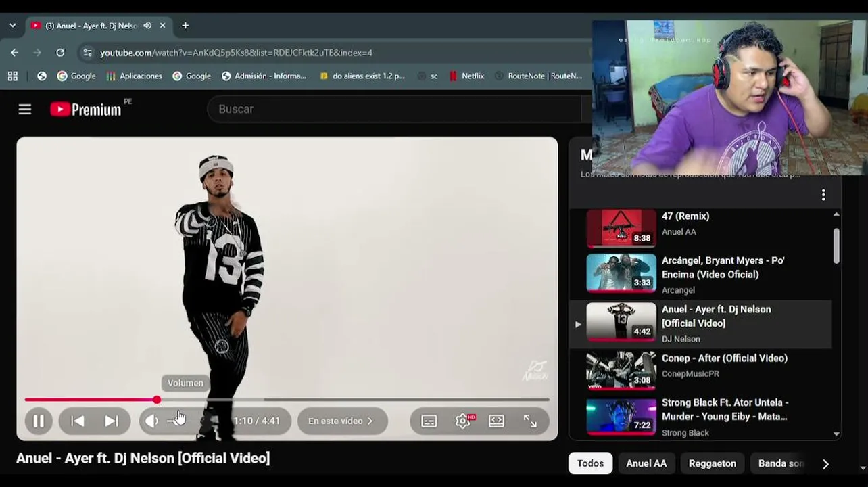Image resolution: width=868 pixels, height=487 pixels.
Task: Reload the current page
Action: click(x=60, y=53)
